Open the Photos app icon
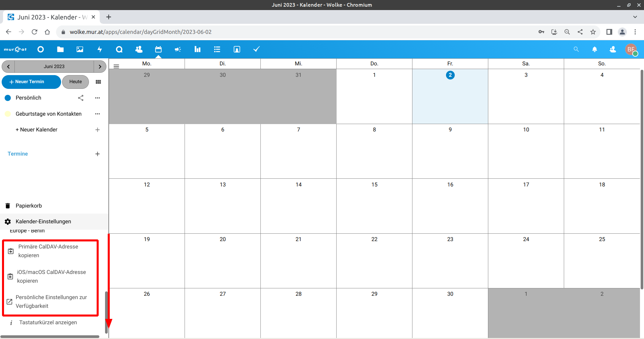This screenshot has height=339, width=644. click(x=80, y=49)
